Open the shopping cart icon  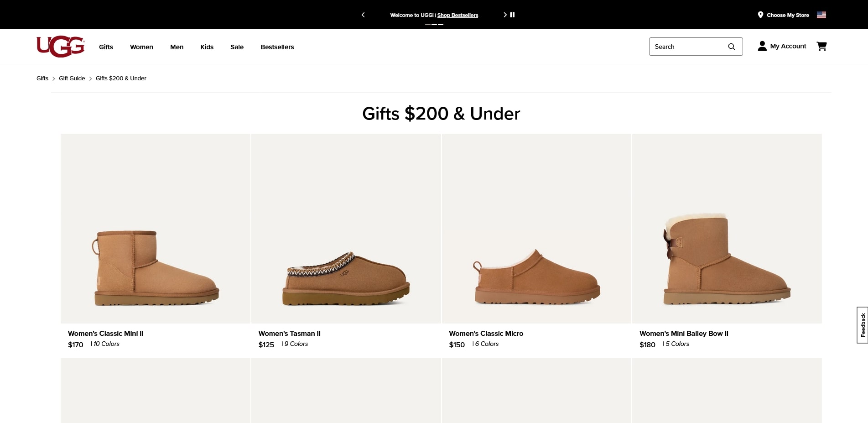821,46
